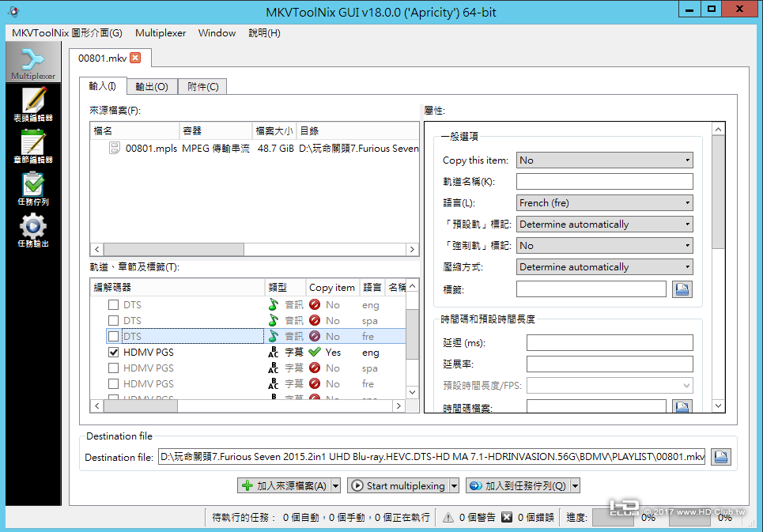Open the job queue (任務佇列)

click(x=33, y=188)
